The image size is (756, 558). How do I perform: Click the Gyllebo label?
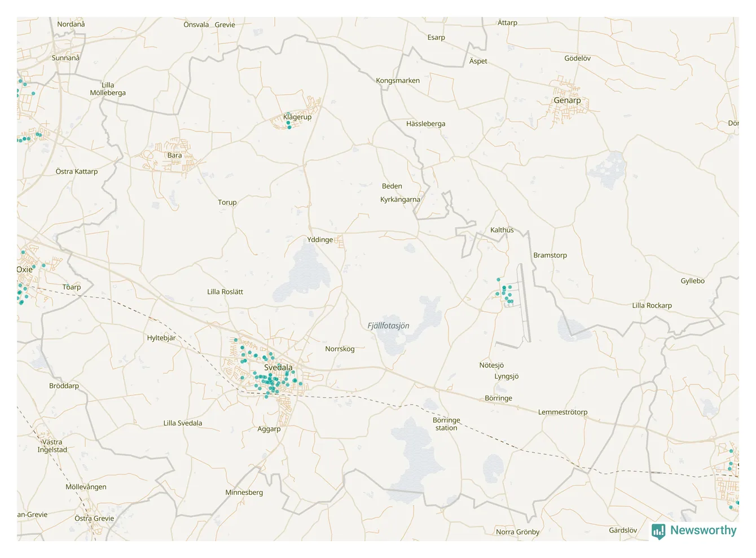[692, 281]
